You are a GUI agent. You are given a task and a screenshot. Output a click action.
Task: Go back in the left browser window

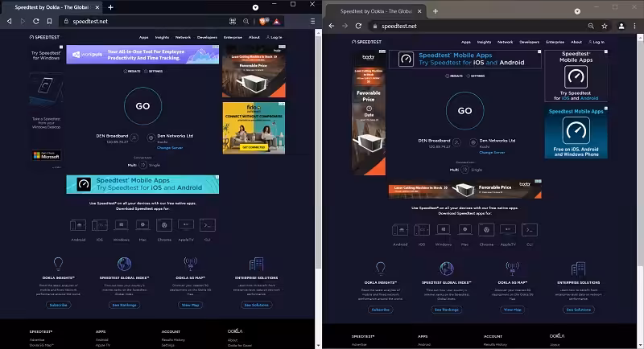(9, 21)
